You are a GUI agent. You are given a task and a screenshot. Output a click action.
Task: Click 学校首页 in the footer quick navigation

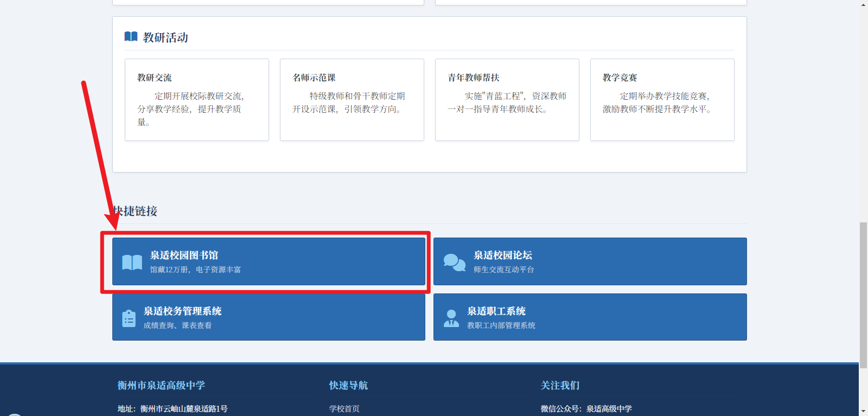[344, 408]
